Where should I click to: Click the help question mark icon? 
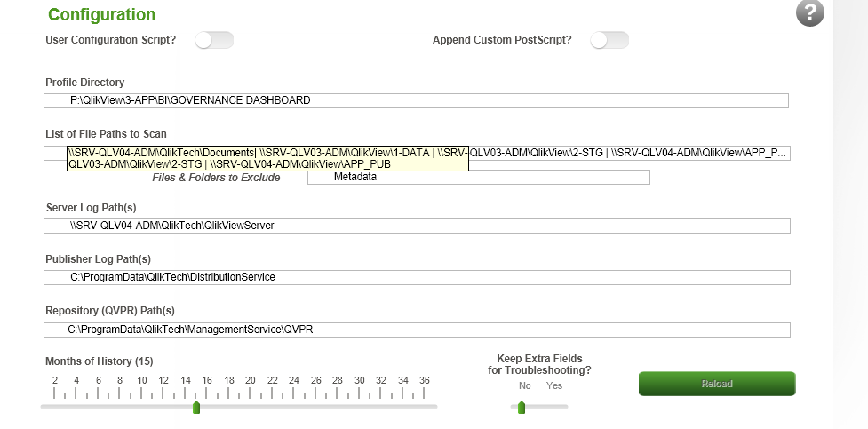click(x=809, y=12)
